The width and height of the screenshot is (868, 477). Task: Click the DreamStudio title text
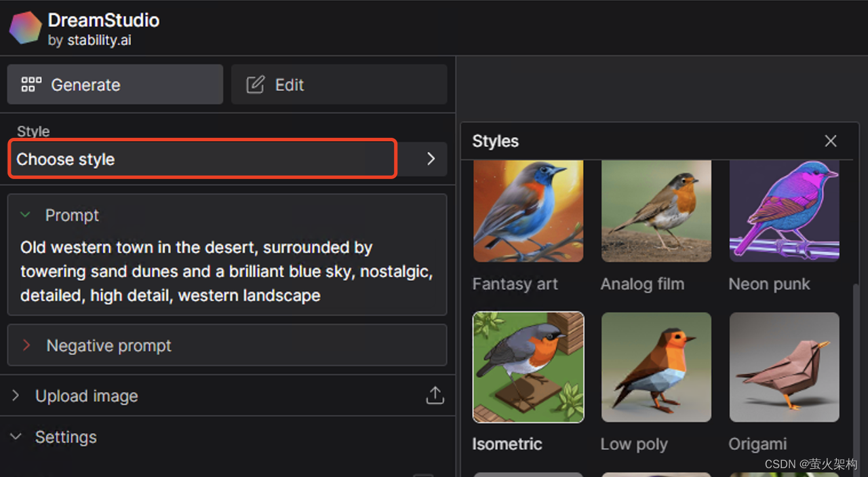click(x=104, y=20)
